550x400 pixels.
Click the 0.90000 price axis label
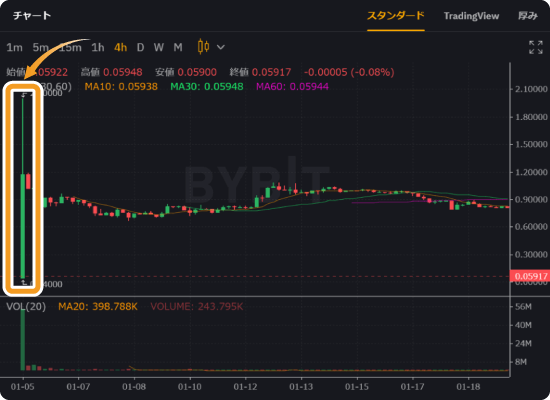click(x=531, y=199)
